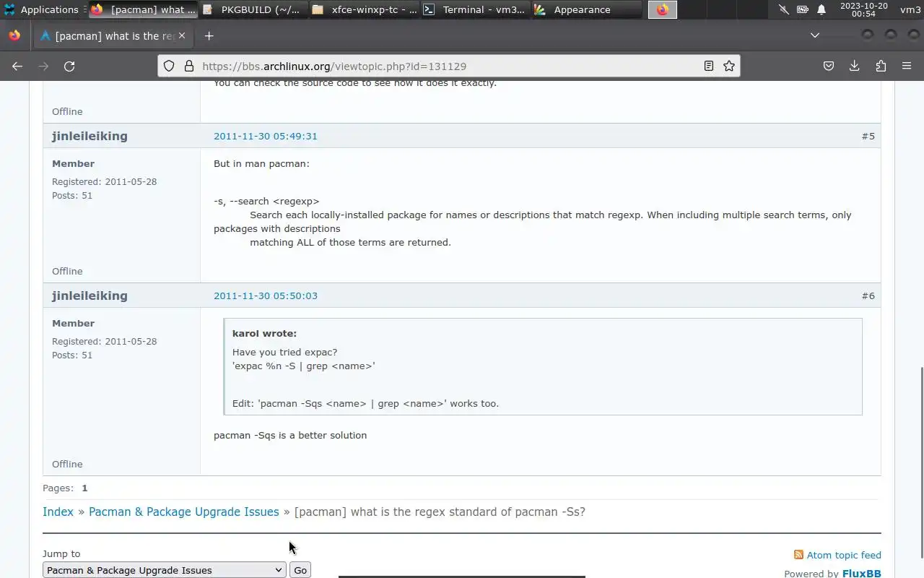Go to the forum Index breadcrumb
This screenshot has width=924, height=578.
click(x=58, y=512)
